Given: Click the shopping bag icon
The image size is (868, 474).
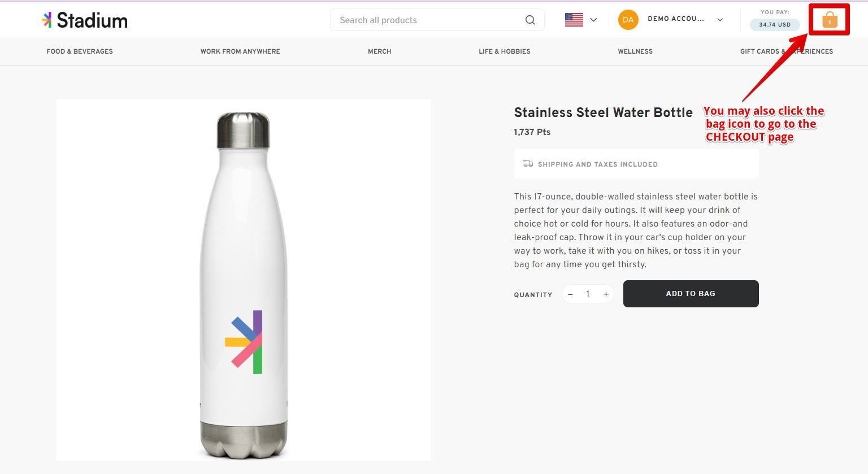Looking at the screenshot, I should pyautogui.click(x=829, y=20).
